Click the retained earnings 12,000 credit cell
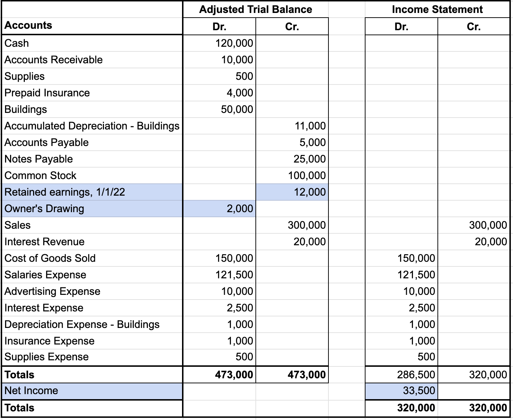Screen dimensions: 513x420 [x=292, y=192]
